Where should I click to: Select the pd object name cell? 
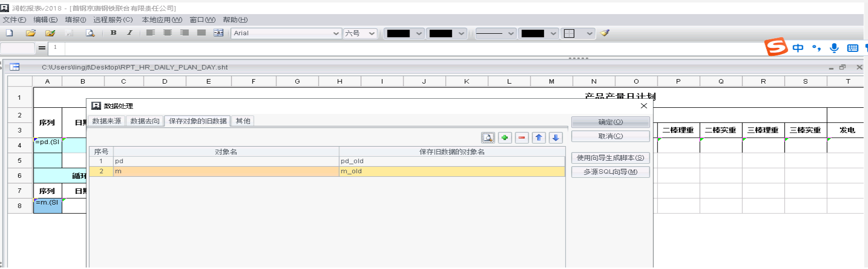click(226, 161)
